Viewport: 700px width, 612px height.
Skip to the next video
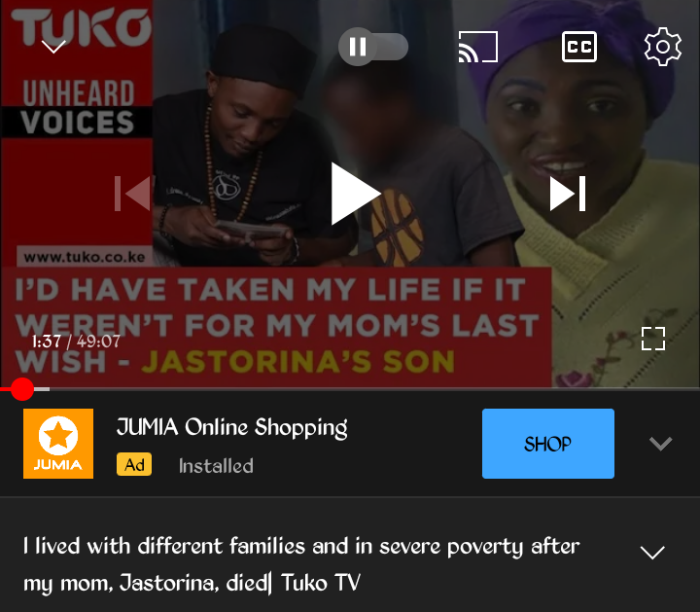point(568,194)
